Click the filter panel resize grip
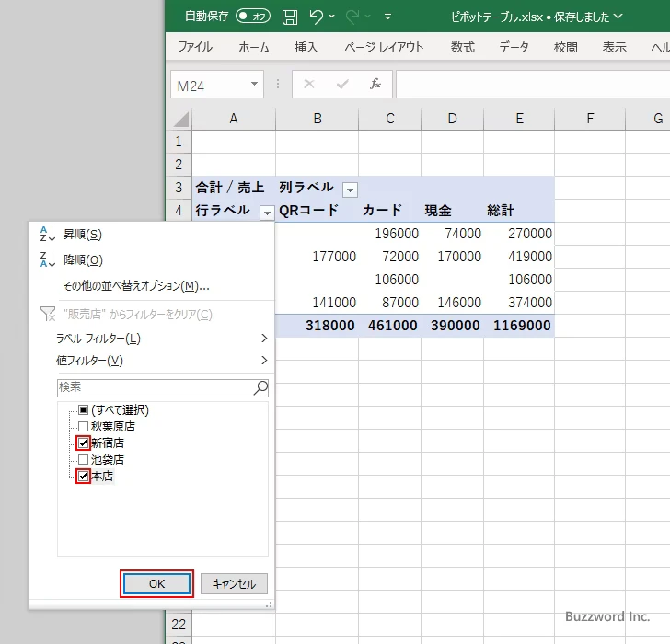Viewport: 670px width, 644px height. [x=269, y=604]
